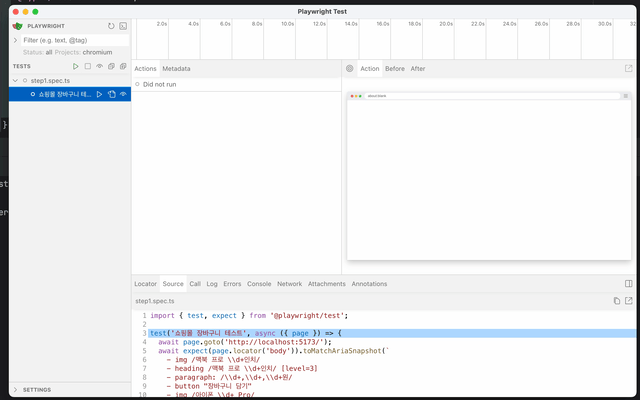Click the 30.0s timeline marker
This screenshot has height=400, width=640.
coord(604,24)
